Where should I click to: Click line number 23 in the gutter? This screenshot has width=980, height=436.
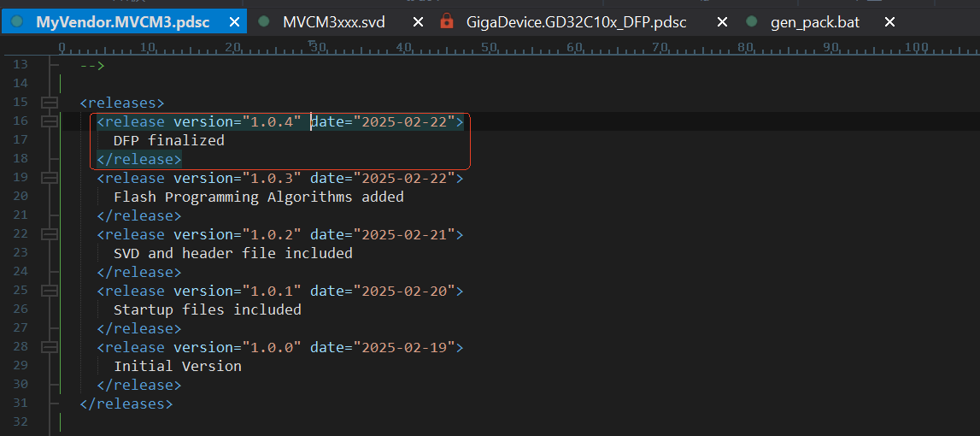tap(21, 253)
